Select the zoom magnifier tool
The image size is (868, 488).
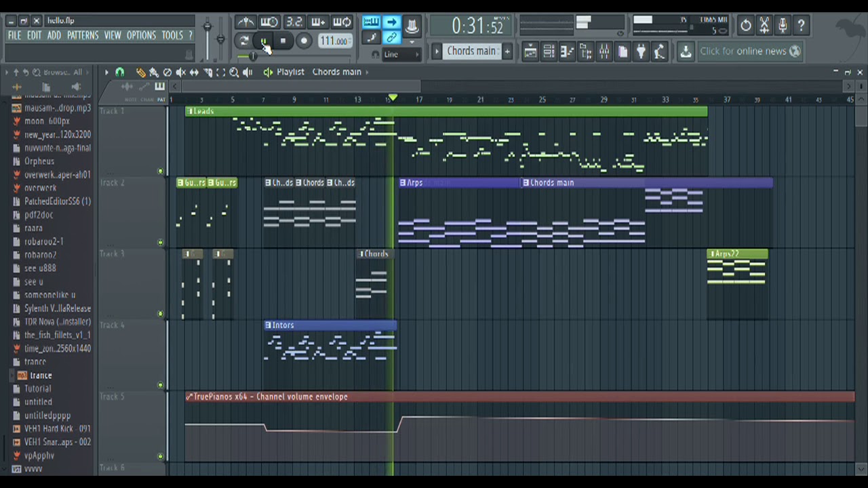click(234, 73)
